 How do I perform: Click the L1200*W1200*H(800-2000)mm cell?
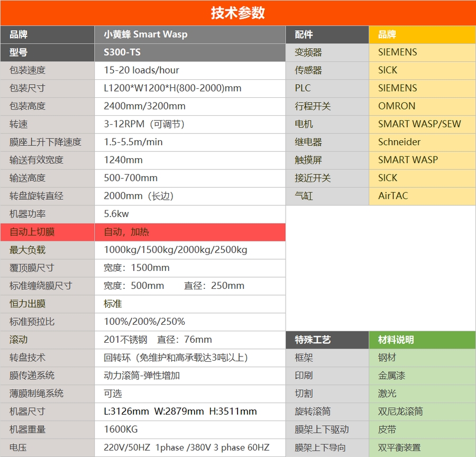point(190,88)
